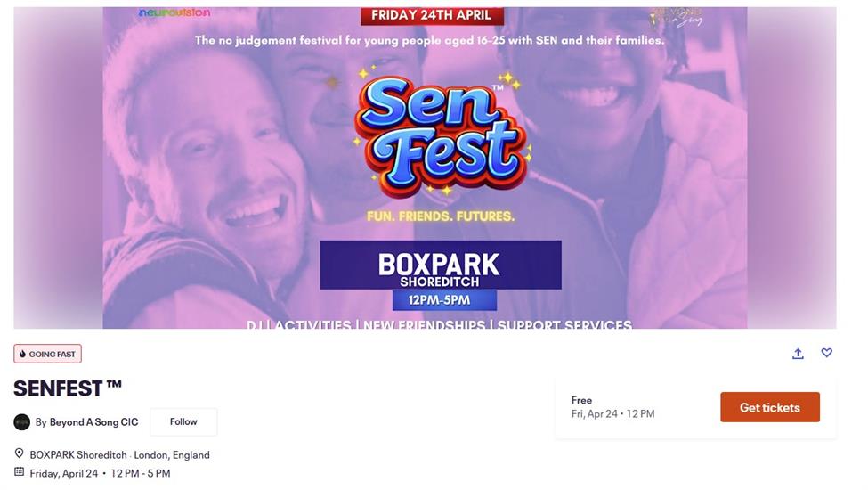Click the Sen Fest logo graphic
The image size is (868, 490).
click(x=442, y=134)
